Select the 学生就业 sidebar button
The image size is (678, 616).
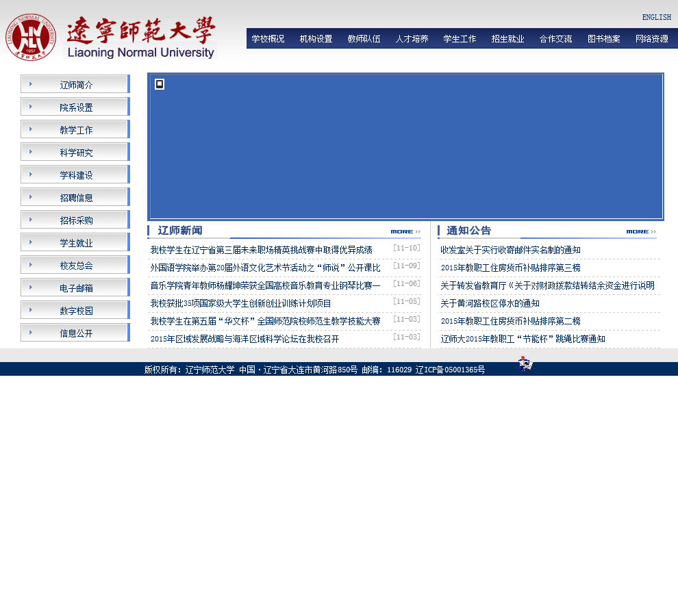coord(75,242)
